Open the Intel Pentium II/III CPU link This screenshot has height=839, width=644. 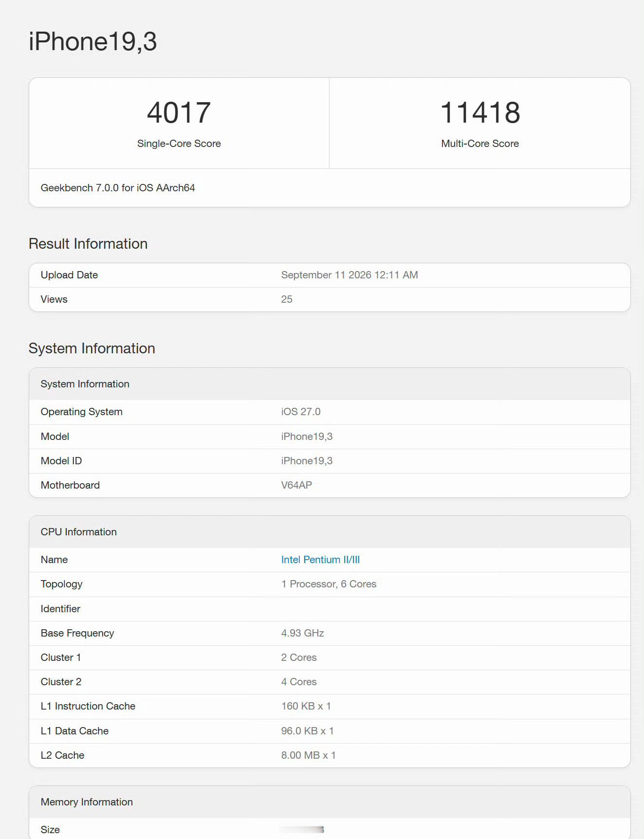point(320,560)
